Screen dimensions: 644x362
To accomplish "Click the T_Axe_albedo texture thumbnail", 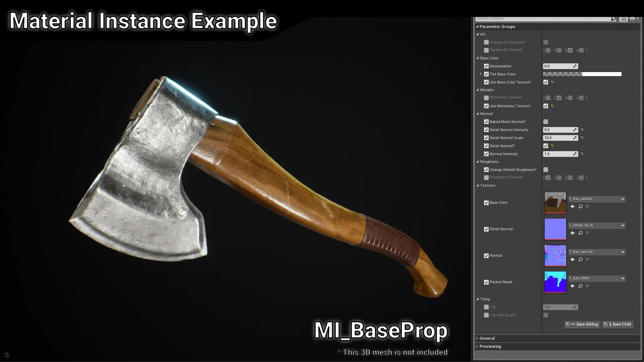I will (x=555, y=202).
